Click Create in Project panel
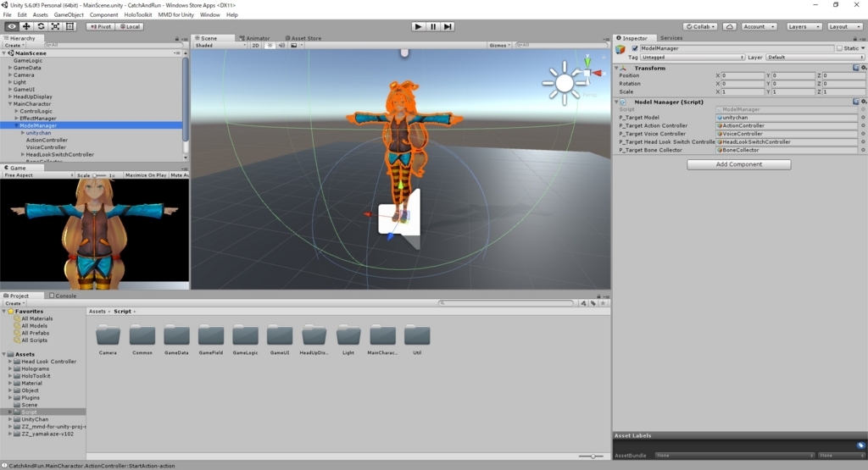Image resolution: width=868 pixels, height=470 pixels. (14, 303)
